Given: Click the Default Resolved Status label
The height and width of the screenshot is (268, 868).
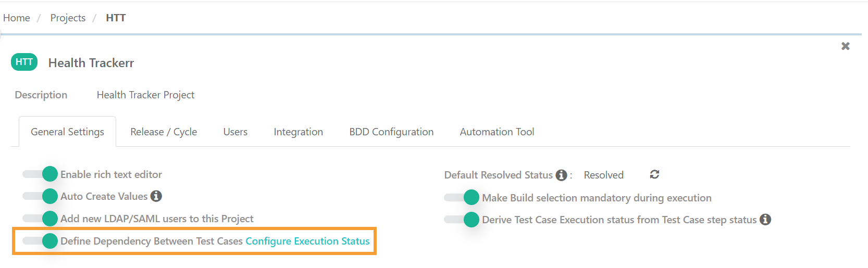Looking at the screenshot, I should (498, 175).
